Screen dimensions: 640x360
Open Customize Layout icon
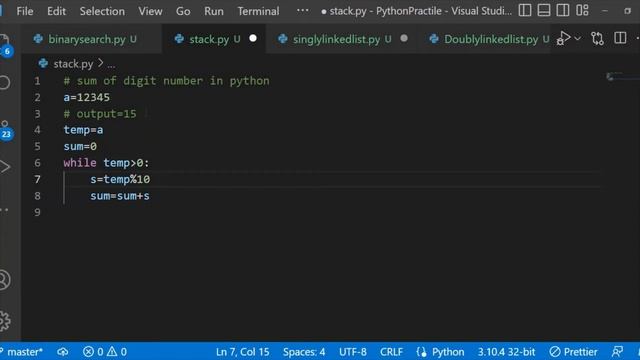tap(582, 11)
